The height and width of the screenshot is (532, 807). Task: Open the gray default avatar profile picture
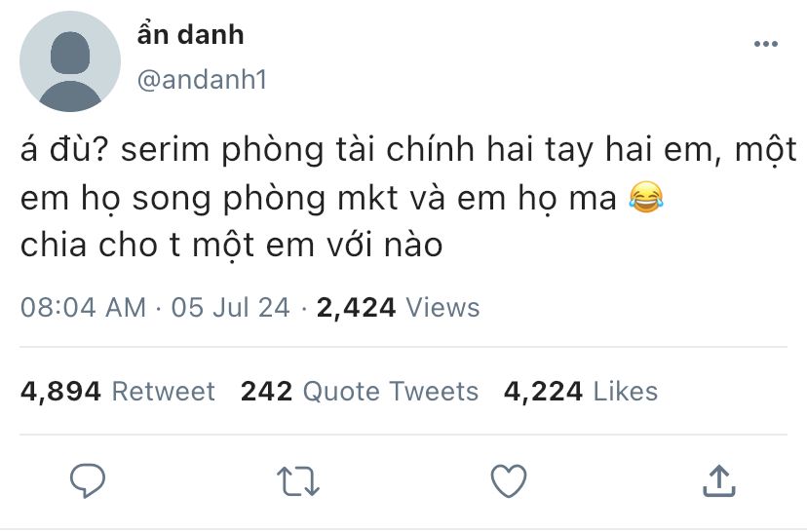[70, 61]
